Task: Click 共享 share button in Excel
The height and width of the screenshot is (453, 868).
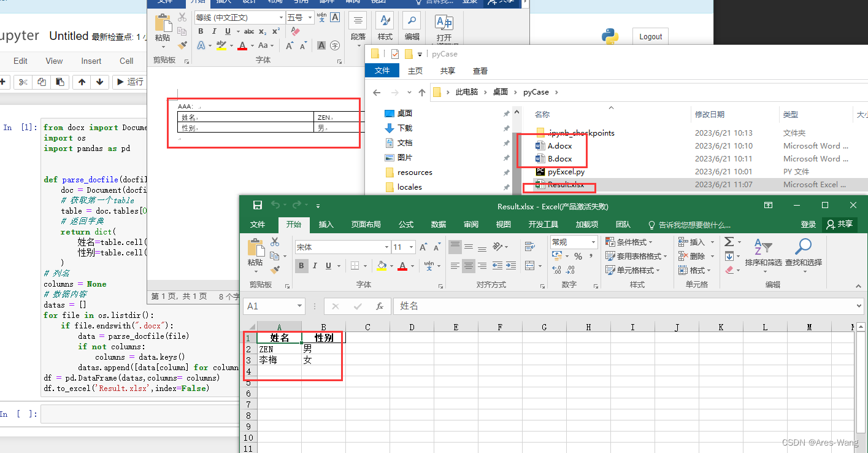Action: [x=840, y=225]
